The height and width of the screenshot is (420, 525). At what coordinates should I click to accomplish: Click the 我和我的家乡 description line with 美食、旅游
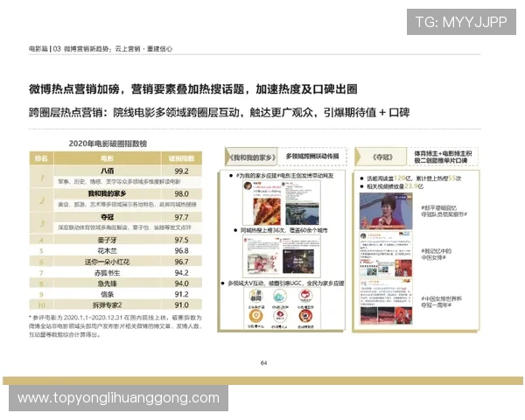pos(127,204)
